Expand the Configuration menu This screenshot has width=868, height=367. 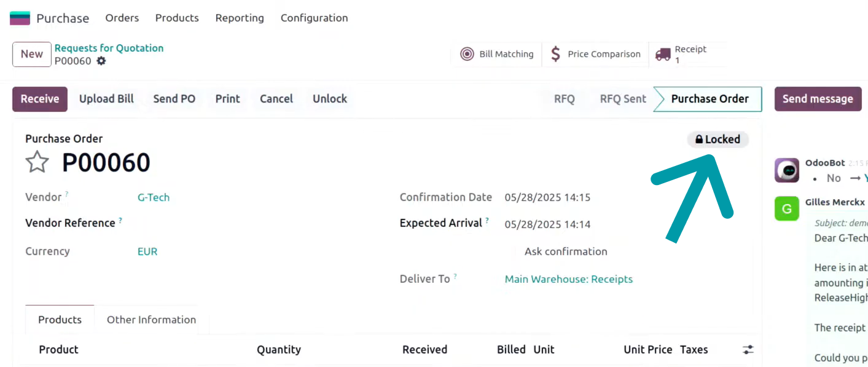[314, 18]
